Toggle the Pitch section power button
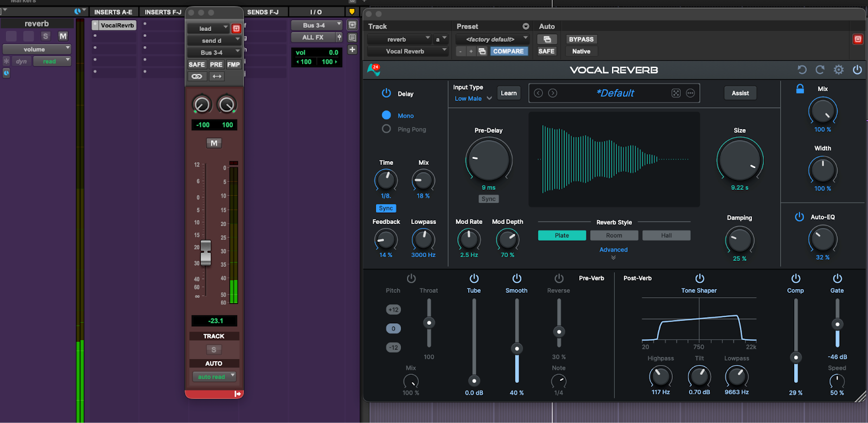Image resolution: width=868 pixels, height=423 pixels. pyautogui.click(x=411, y=278)
